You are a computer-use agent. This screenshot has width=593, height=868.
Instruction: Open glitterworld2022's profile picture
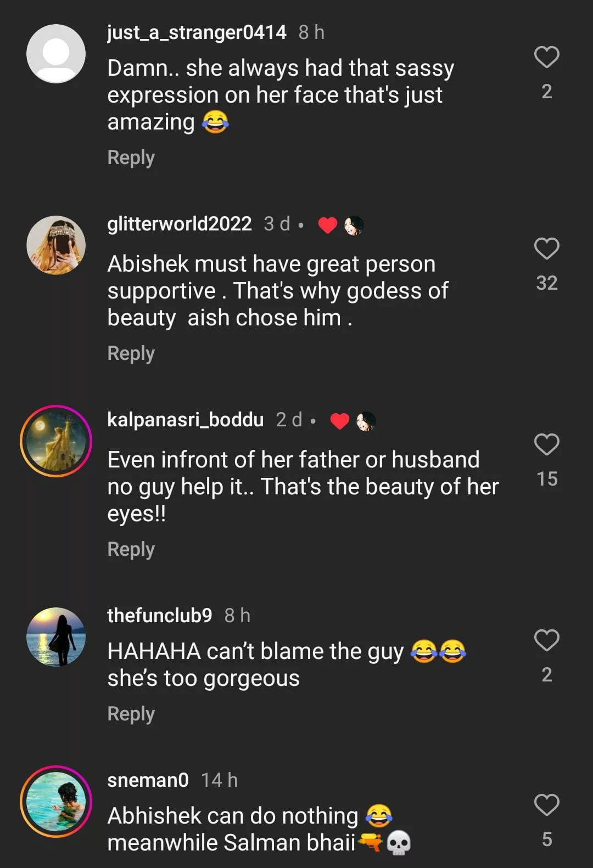(56, 245)
